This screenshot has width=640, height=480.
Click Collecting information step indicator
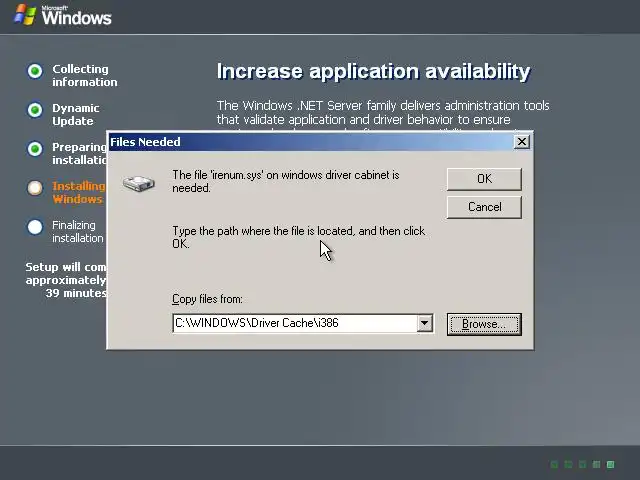[35, 71]
